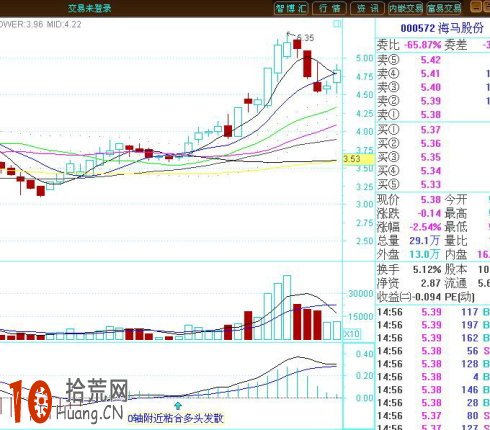Click the 卖⑤ ask price 5.42
The image size is (490, 430).
430,60
